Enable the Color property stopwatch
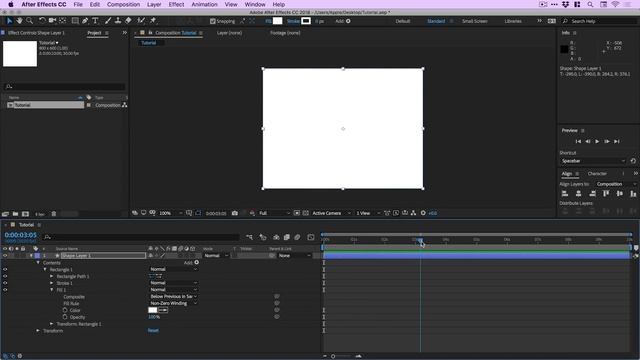Image resolution: width=640 pixels, height=360 pixels. [x=65, y=310]
